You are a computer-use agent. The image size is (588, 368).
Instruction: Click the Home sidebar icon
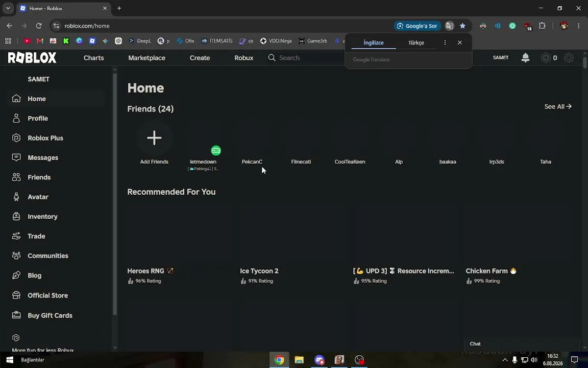(16, 98)
